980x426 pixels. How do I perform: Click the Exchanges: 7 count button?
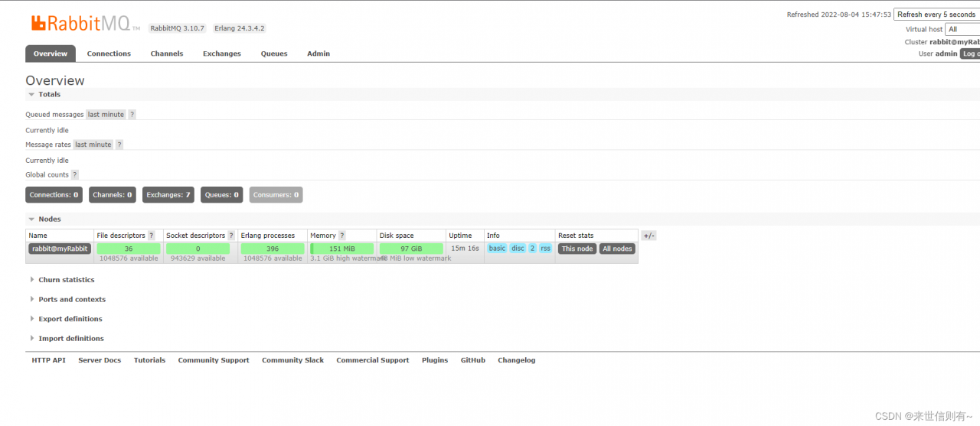point(168,195)
